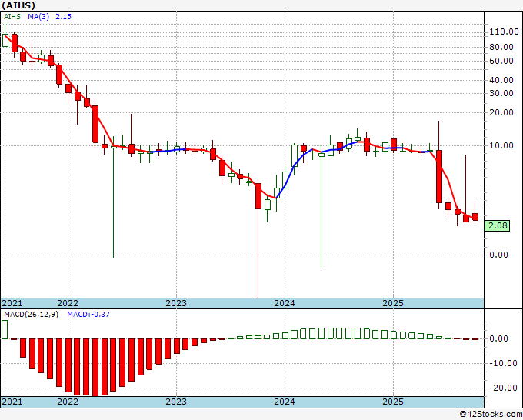Select the AIHS legend label
523x420 pixels.
click(x=12, y=17)
